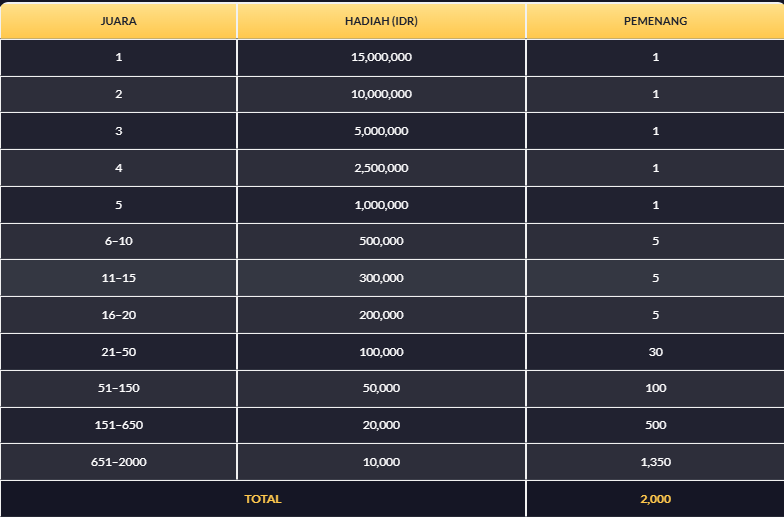The image size is (784, 517).
Task: Click the 500 winners count cell
Action: pos(655,425)
